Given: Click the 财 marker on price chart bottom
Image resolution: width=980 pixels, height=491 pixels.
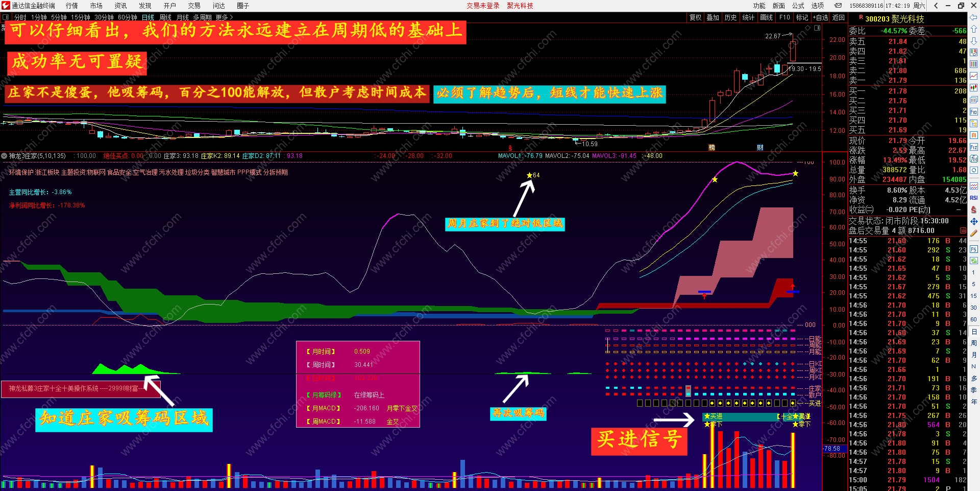Looking at the screenshot, I should (x=760, y=148).
